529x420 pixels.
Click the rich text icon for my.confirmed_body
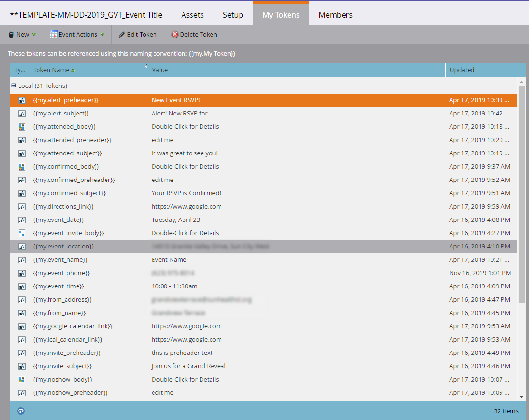point(21,167)
